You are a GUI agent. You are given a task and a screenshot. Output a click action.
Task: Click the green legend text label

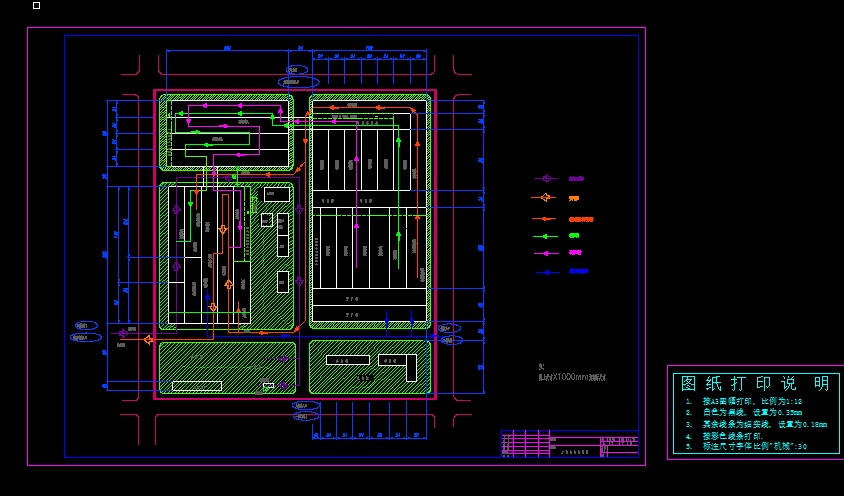[x=574, y=236]
